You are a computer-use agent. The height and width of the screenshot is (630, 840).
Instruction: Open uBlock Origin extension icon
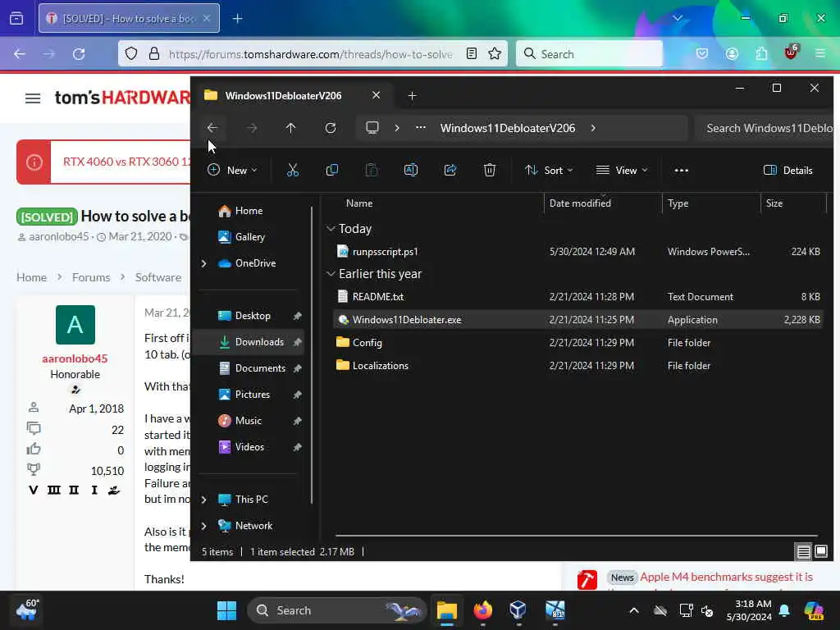[791, 52]
